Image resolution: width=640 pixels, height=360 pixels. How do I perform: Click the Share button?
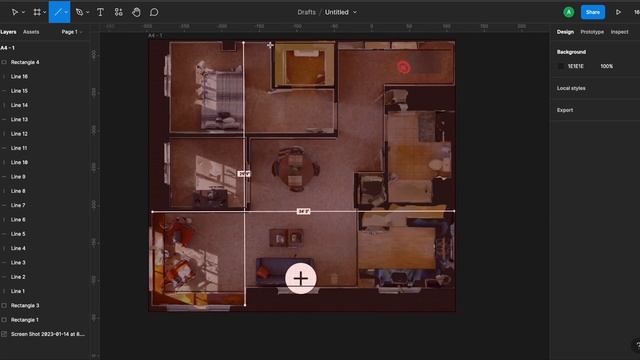tap(593, 12)
